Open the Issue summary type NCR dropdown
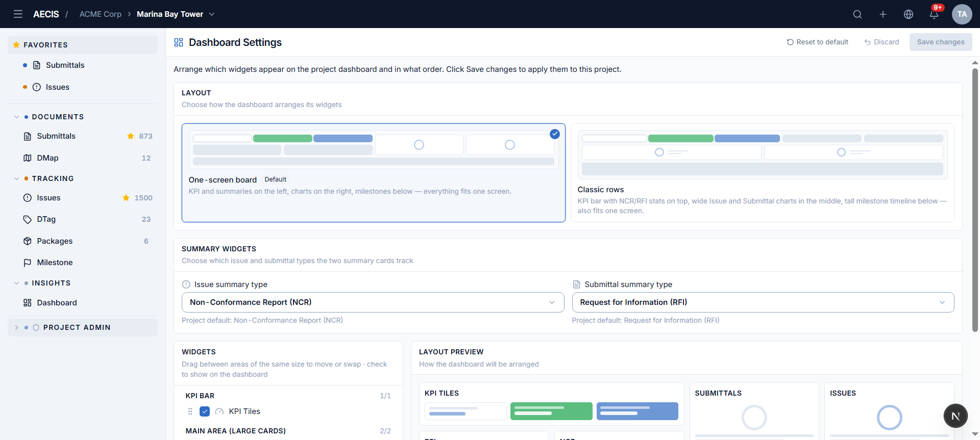 373,302
